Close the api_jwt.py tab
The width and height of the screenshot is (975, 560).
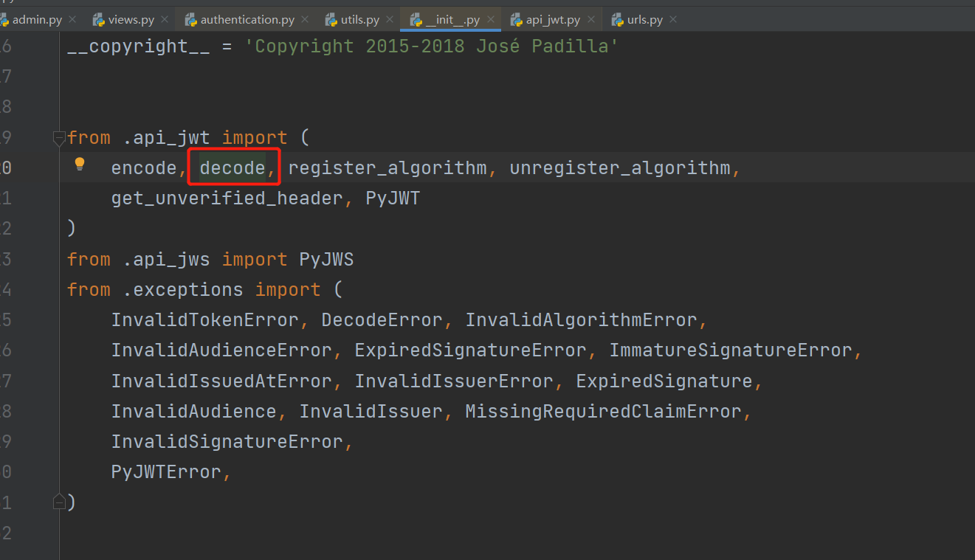point(591,20)
